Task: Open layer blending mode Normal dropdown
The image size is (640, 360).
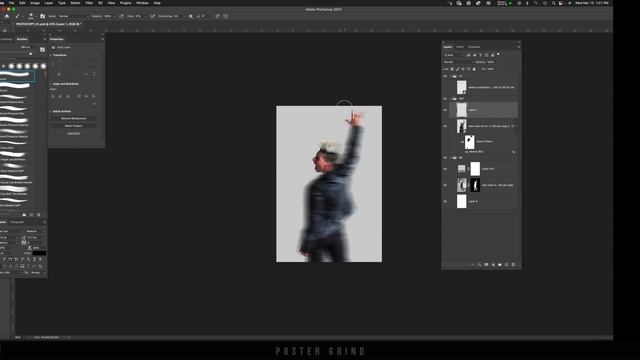Action: tap(458, 62)
